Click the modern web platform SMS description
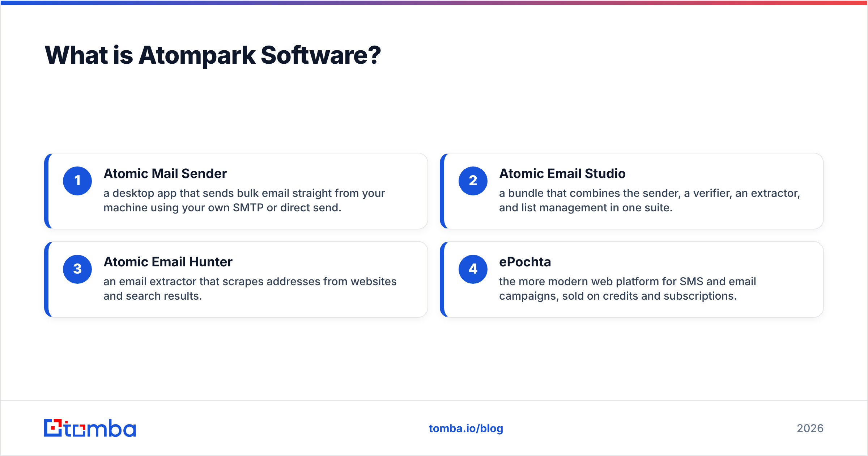868x456 pixels. coord(627,289)
